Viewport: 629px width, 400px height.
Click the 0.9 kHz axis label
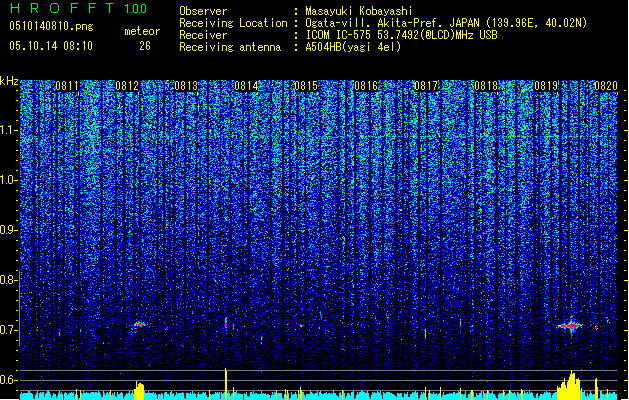point(8,230)
